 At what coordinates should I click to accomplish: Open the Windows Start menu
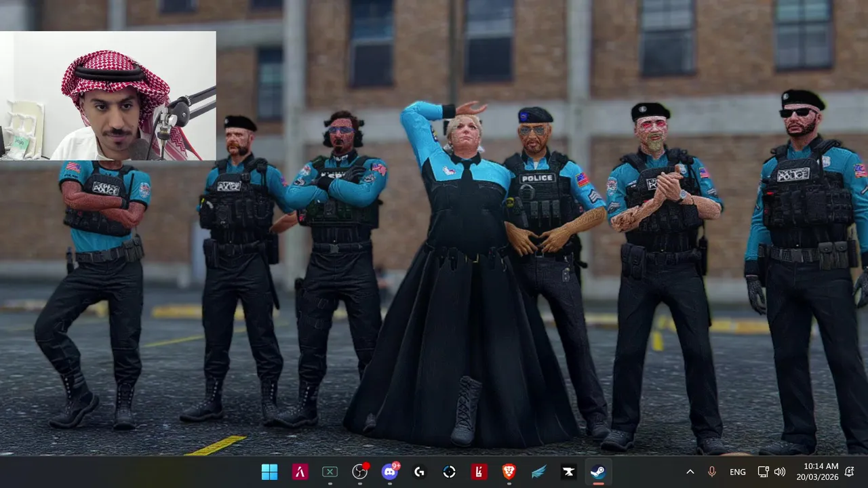click(x=269, y=472)
